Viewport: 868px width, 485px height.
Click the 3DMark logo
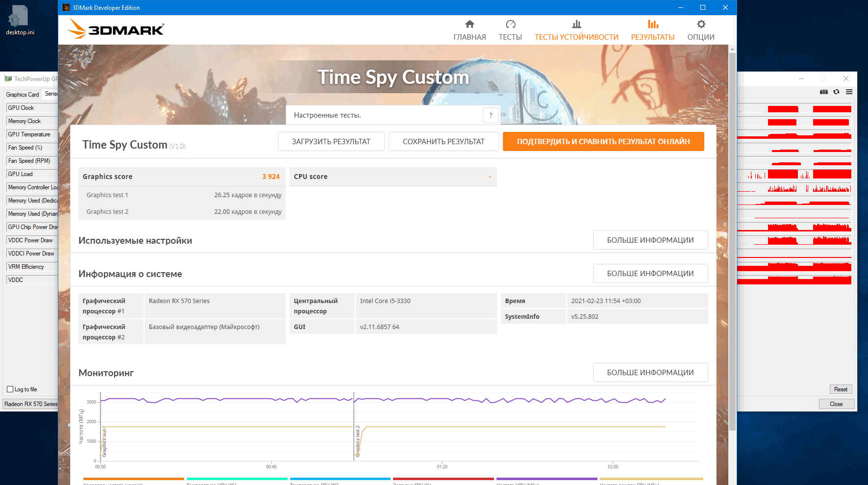tap(116, 29)
